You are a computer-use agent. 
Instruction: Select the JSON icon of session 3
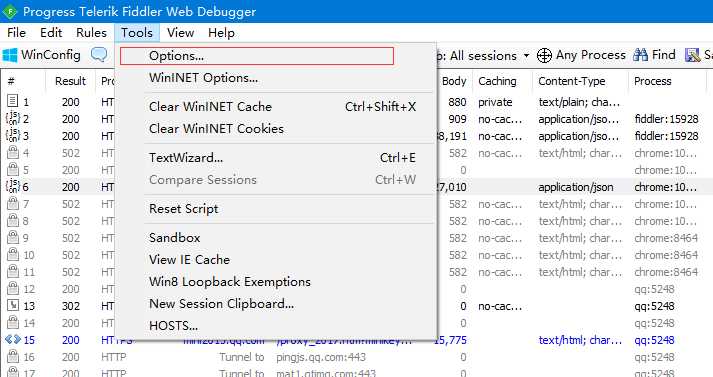click(13, 135)
